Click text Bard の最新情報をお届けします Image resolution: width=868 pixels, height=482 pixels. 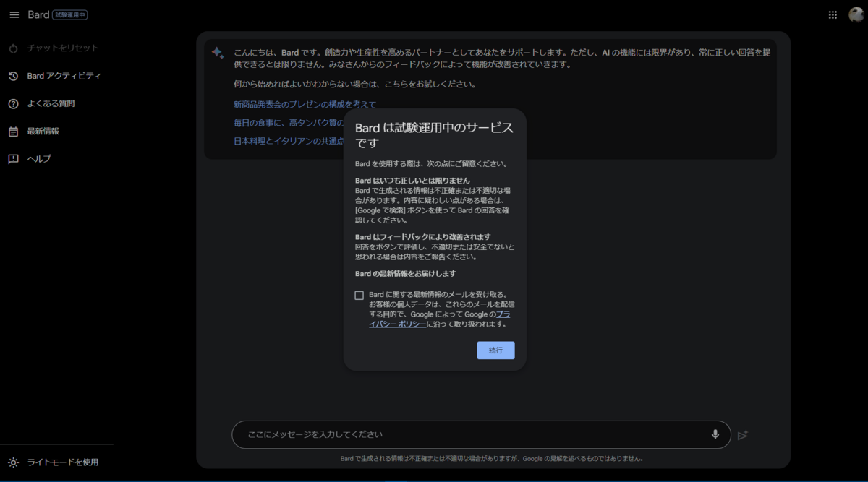tap(405, 274)
